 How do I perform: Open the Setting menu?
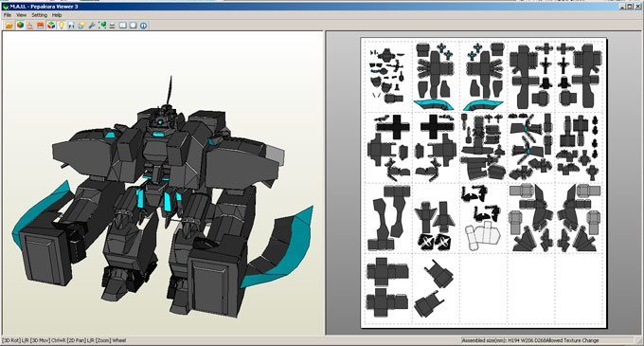coord(40,15)
